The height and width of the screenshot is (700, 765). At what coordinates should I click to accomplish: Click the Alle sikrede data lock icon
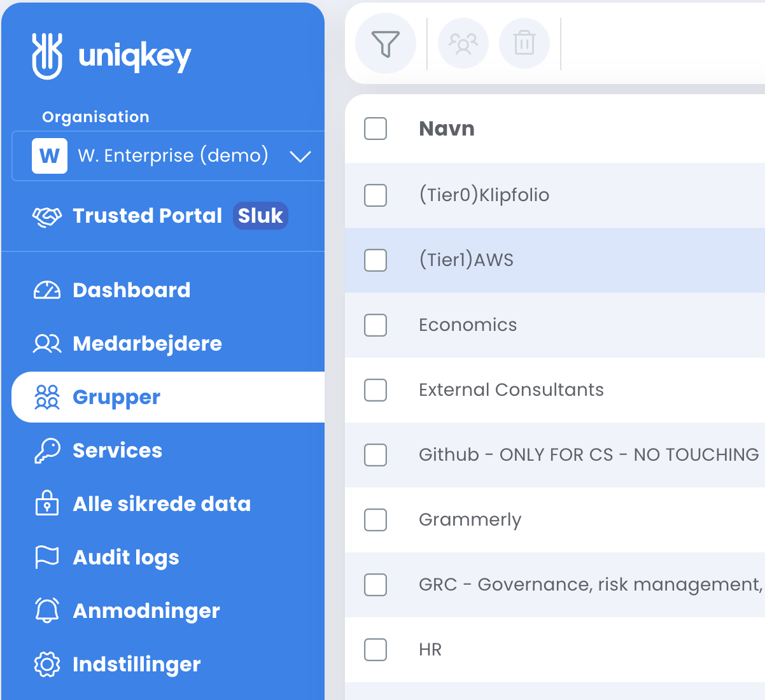(47, 503)
